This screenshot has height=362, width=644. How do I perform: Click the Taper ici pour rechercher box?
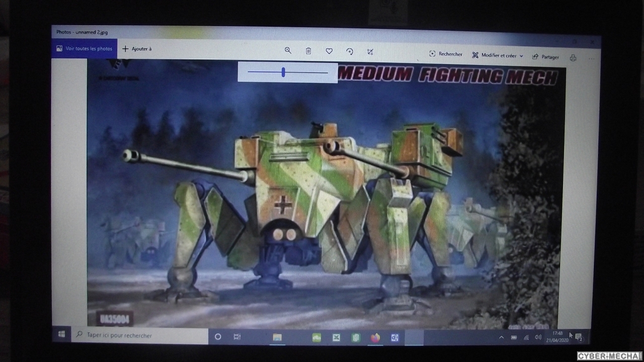(140, 335)
